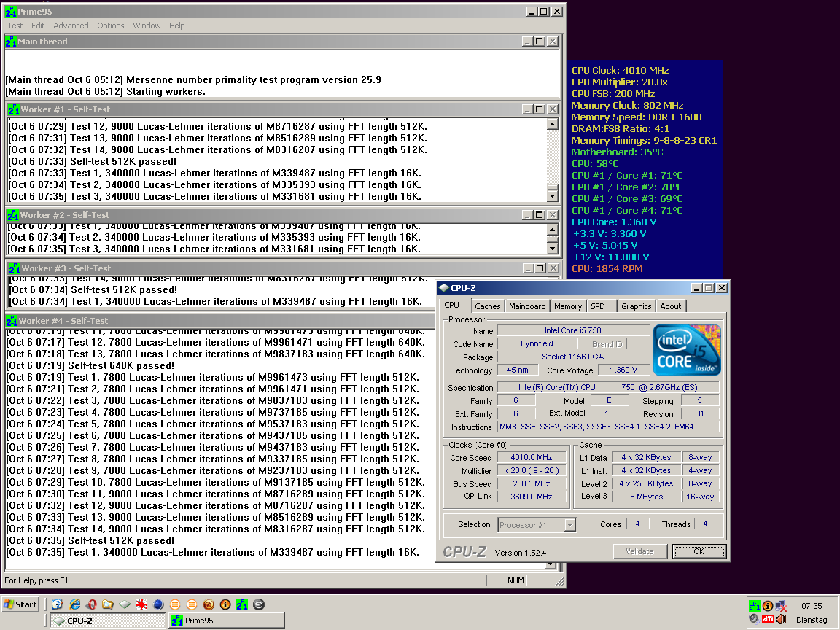This screenshot has height=630, width=840.
Task: Click the Worker #1 vertical scrollbar
Action: pyautogui.click(x=553, y=160)
